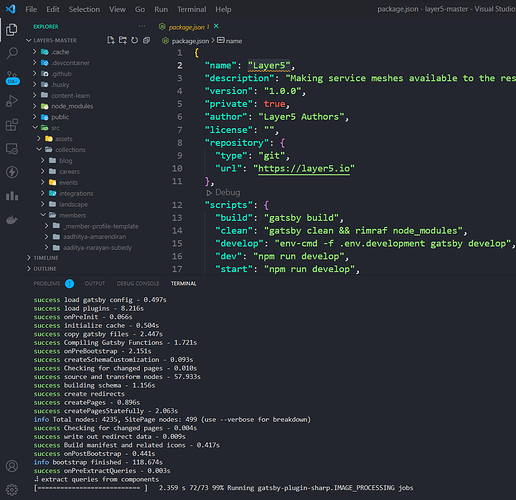
Task: Open the Docker whale icon
Action: click(x=12, y=220)
